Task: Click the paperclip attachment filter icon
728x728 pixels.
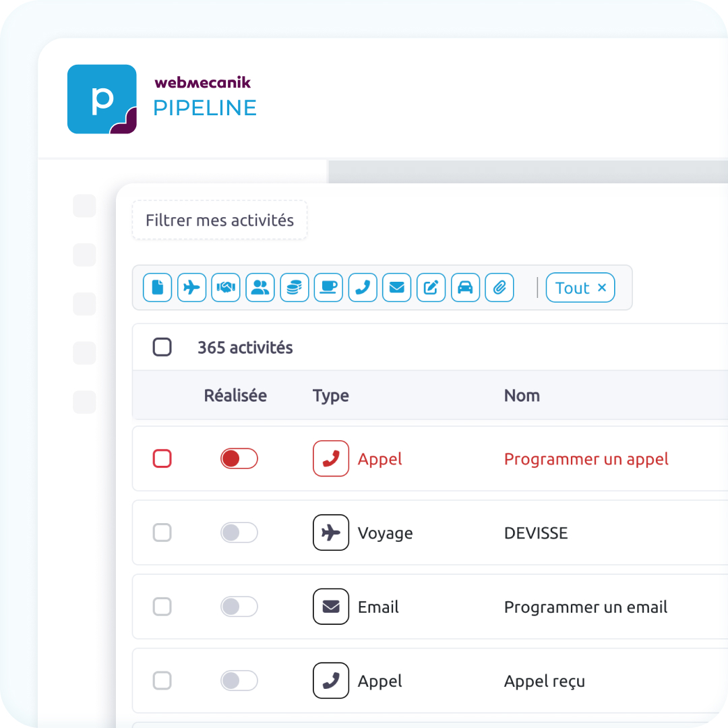Action: [x=499, y=288]
